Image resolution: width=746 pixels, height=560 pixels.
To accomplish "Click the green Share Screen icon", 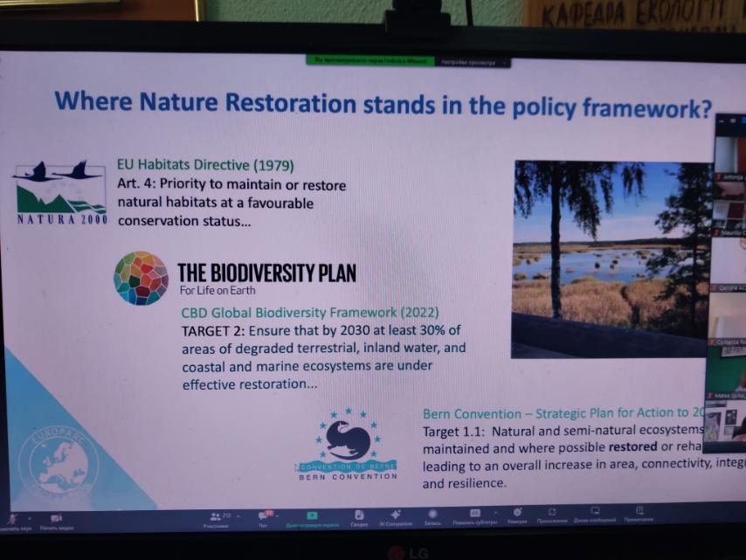I will (311, 515).
